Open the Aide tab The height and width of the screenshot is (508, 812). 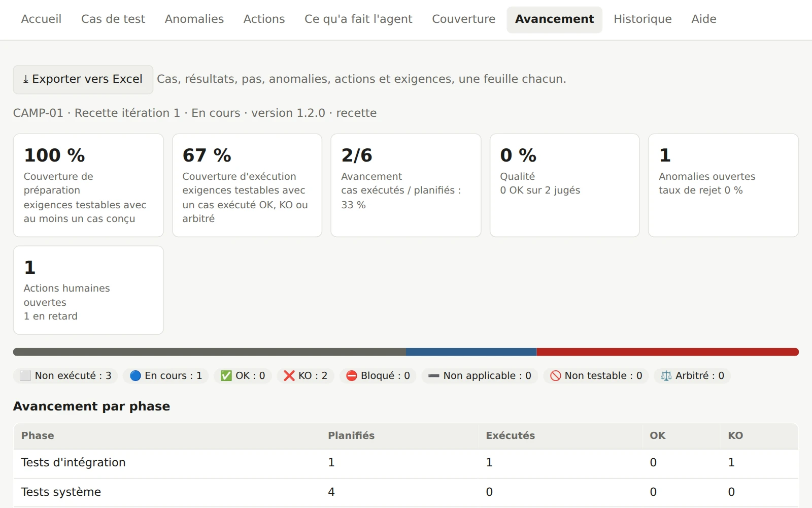(704, 19)
